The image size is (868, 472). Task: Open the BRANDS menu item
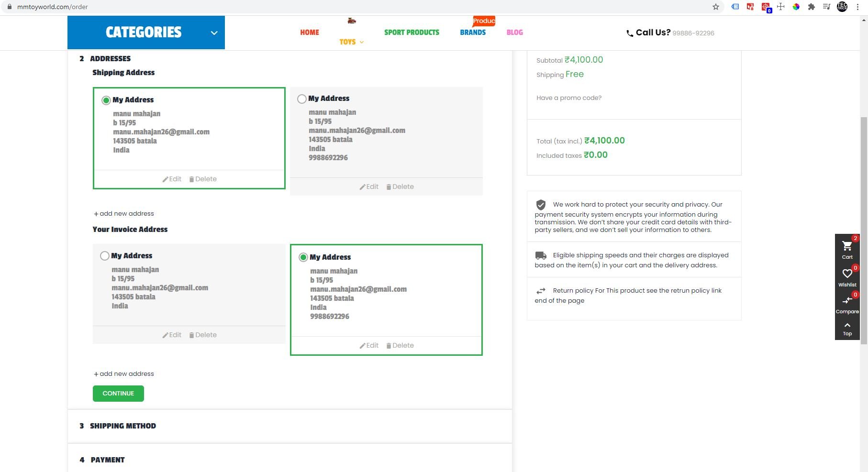(473, 33)
